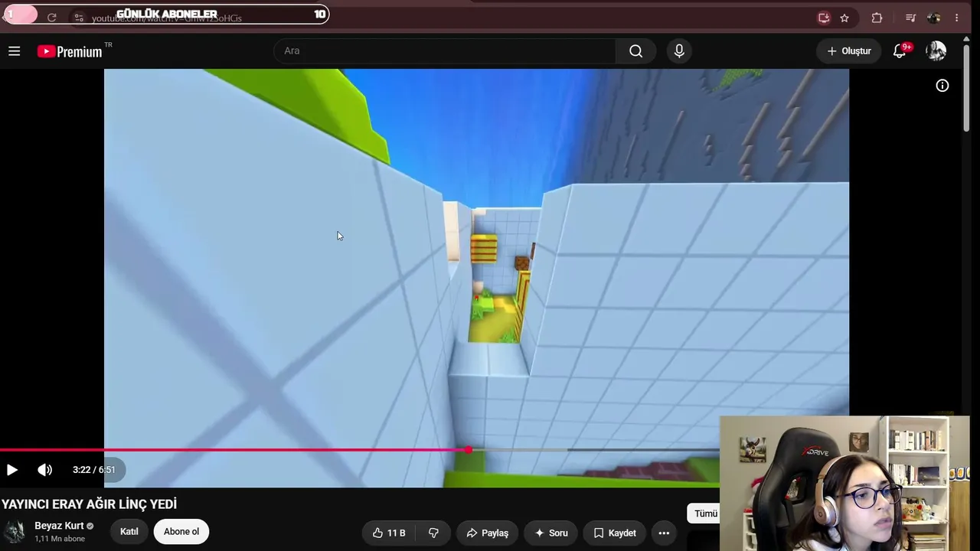
Task: Subscribe with the Abone ol button
Action: click(181, 532)
